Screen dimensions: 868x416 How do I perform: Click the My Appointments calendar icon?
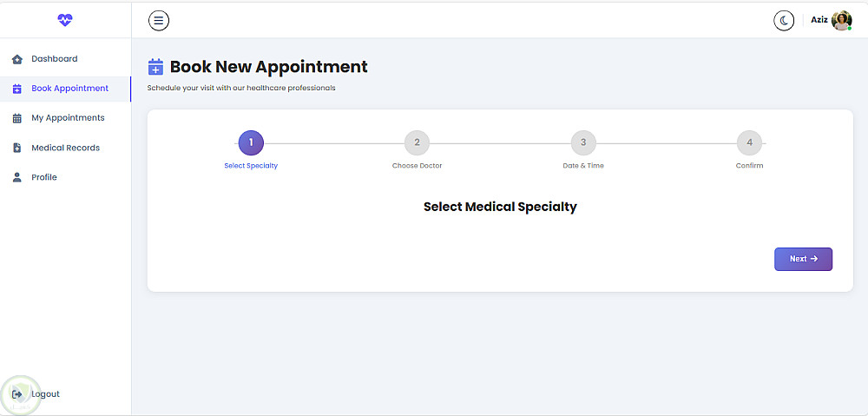(16, 118)
